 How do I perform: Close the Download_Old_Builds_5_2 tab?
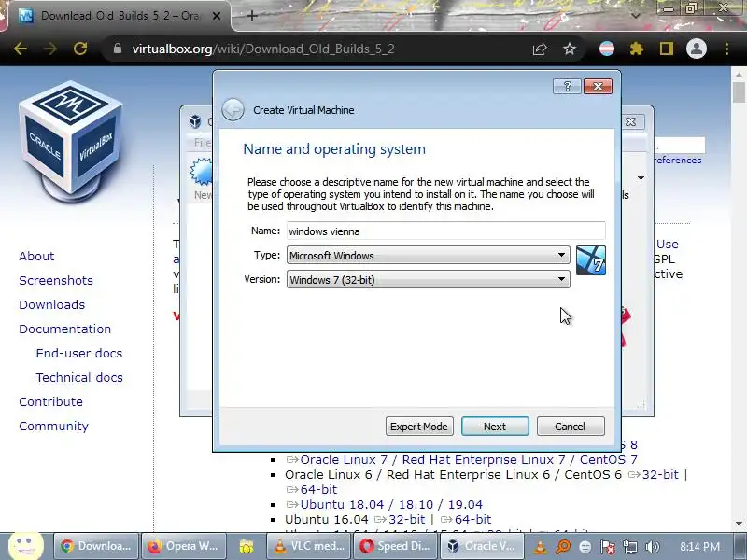(x=217, y=16)
